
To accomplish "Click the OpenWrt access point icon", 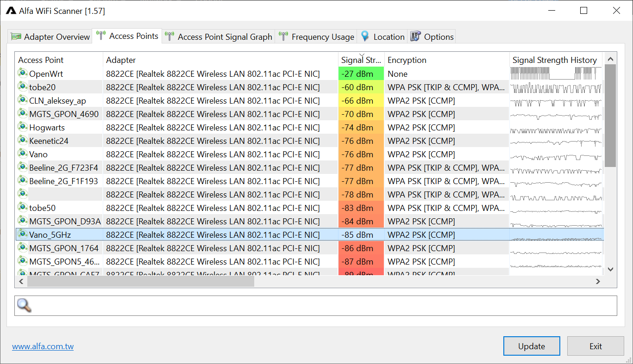I will [x=23, y=73].
